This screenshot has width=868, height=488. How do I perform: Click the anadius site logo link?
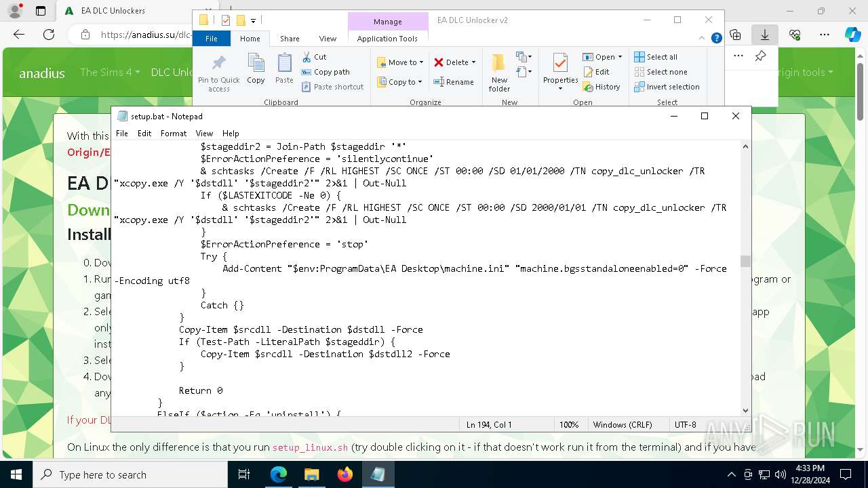click(42, 73)
